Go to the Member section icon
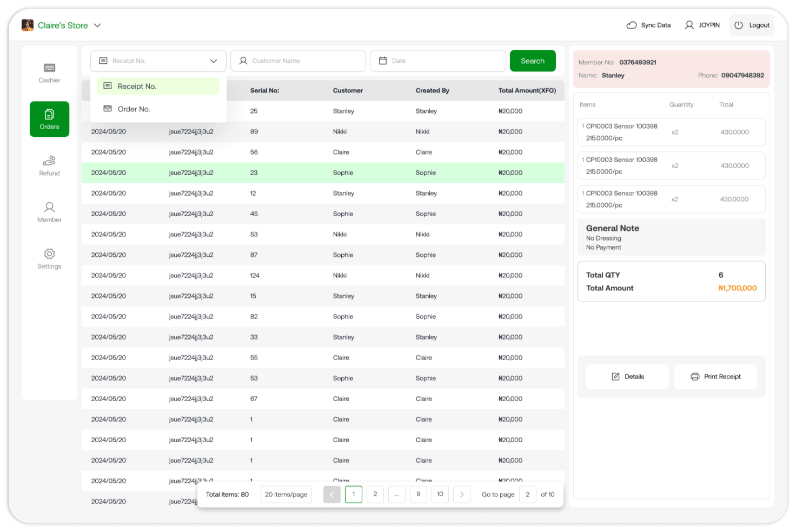The width and height of the screenshot is (796, 532). click(x=49, y=208)
